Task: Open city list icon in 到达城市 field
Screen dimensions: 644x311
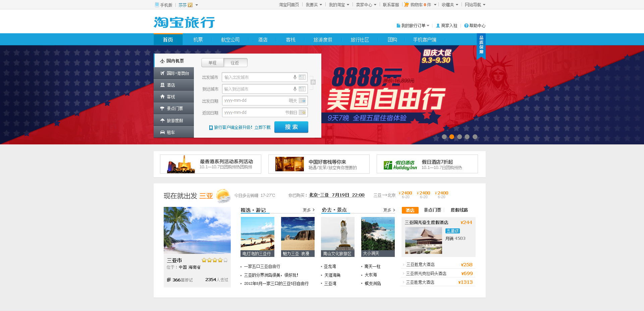Action: (302, 89)
